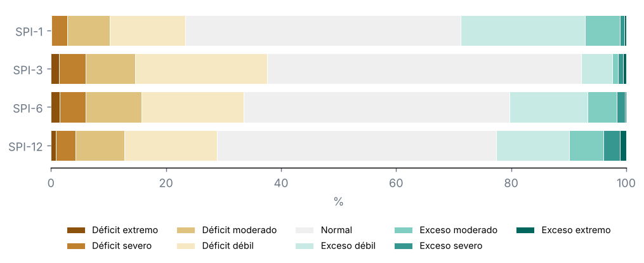The height and width of the screenshot is (263, 644).
Task: Toggle the Déficit moderado legend entry
Action: [227, 230]
